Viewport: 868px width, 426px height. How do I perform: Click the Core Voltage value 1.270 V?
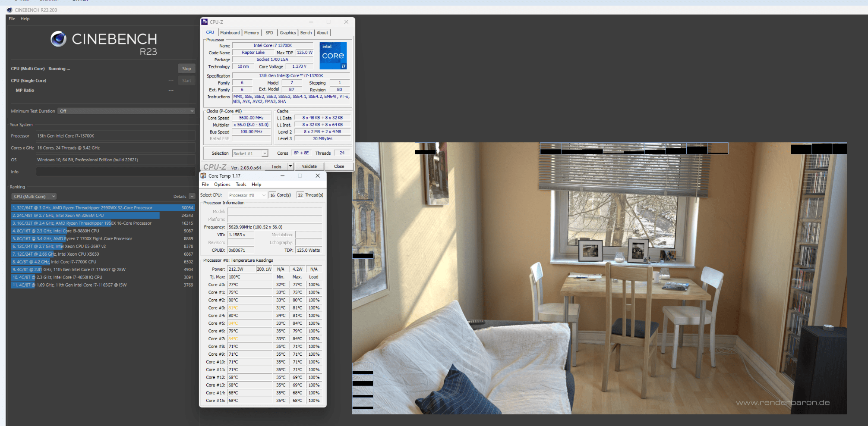299,66
